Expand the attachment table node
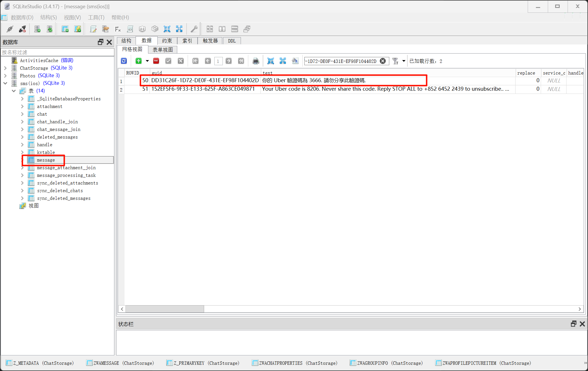Viewport: 588px width, 371px height. [22, 106]
